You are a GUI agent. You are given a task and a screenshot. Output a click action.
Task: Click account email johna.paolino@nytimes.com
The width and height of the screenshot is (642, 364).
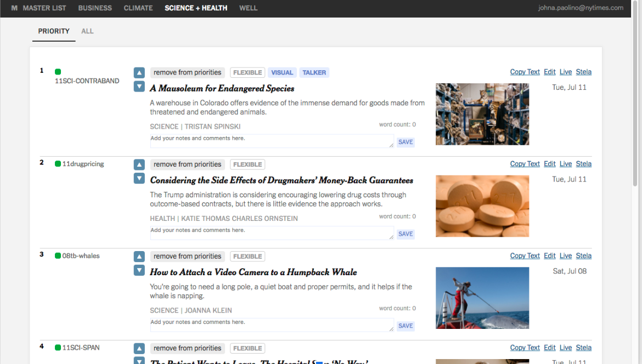pos(581,8)
